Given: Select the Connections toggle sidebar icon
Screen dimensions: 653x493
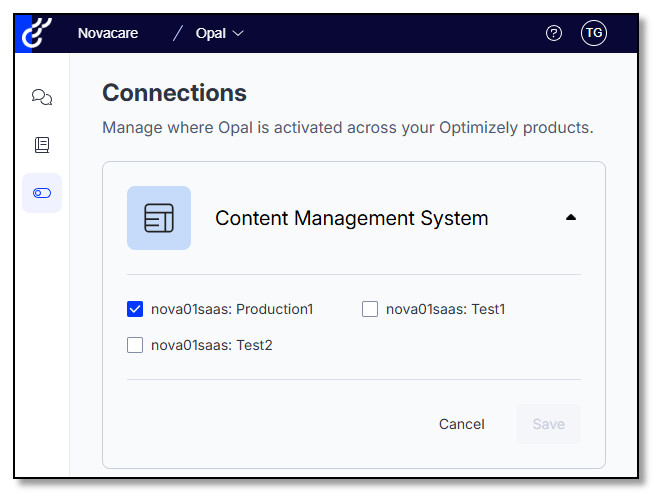Looking at the screenshot, I should click(x=42, y=193).
